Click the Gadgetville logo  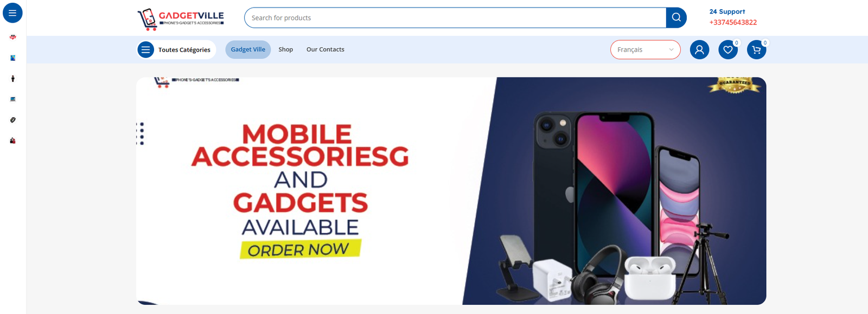click(x=180, y=19)
